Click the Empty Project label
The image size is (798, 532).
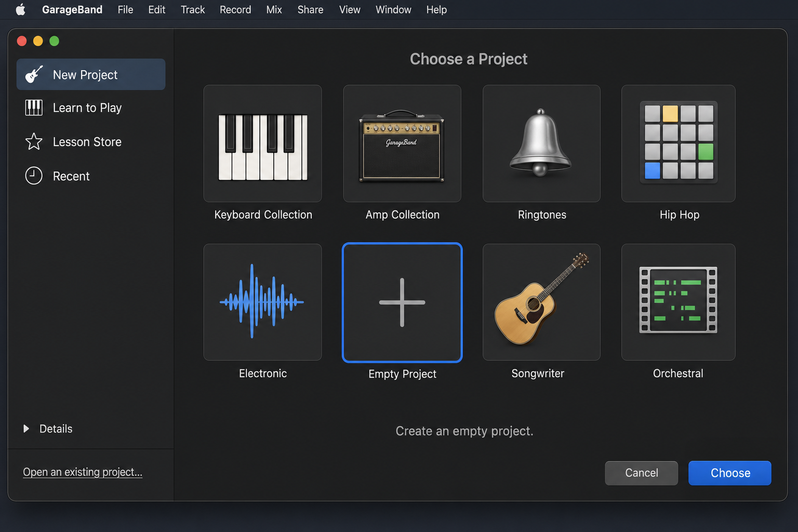coord(403,374)
